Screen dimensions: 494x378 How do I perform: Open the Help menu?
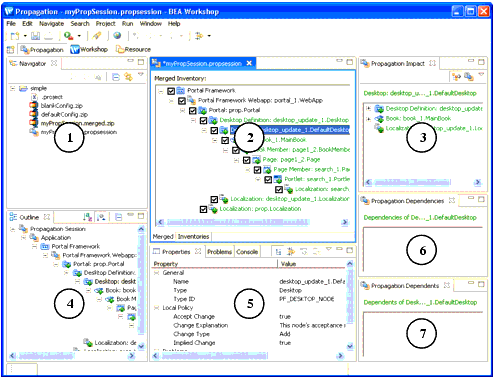174,24
